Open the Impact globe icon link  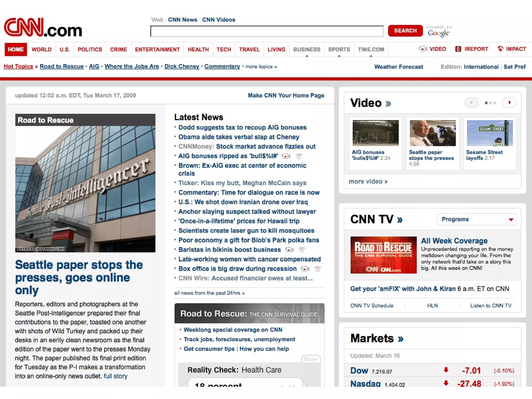(500, 49)
